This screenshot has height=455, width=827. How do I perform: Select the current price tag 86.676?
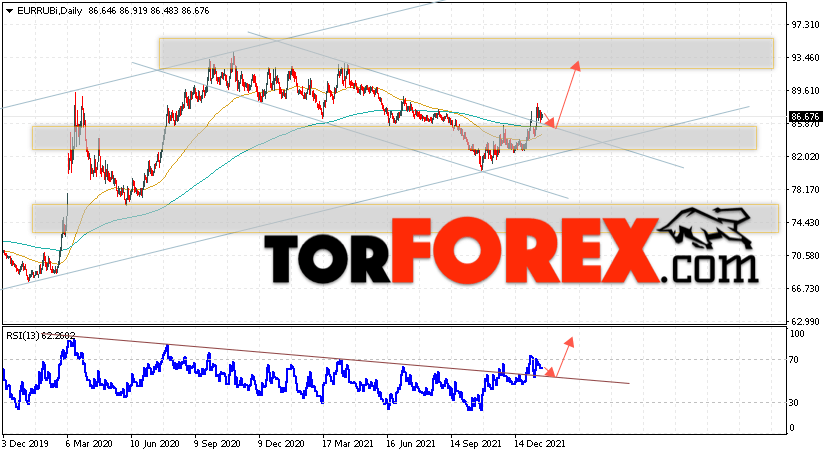coord(805,117)
